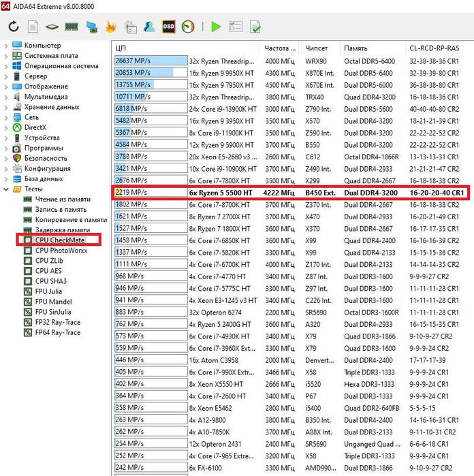Open Копирование в памяти test
This screenshot has width=474, height=476.
(71, 219)
